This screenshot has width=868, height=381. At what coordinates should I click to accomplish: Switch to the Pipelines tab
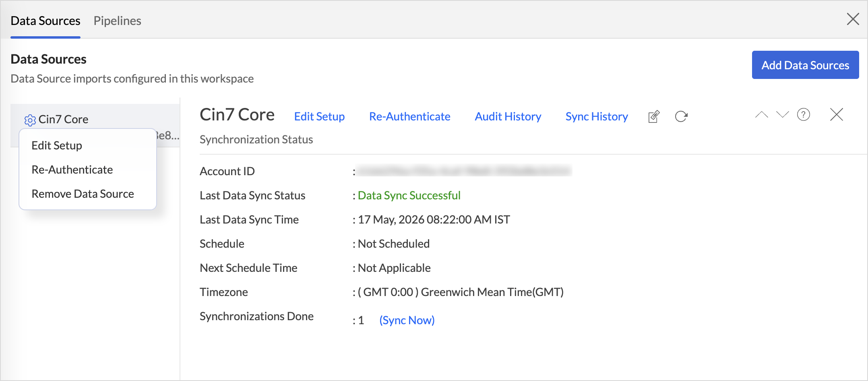[x=117, y=21]
